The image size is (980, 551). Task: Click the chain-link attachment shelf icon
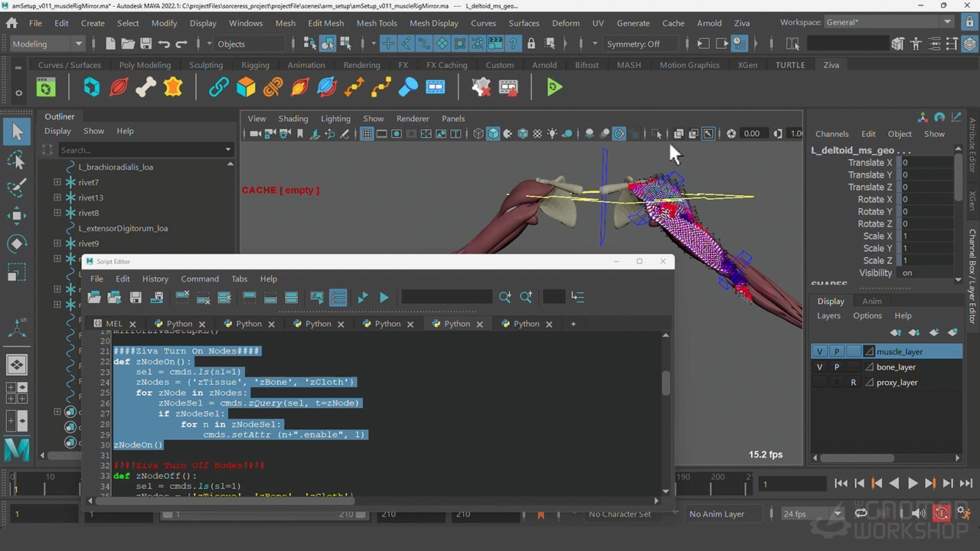click(219, 88)
